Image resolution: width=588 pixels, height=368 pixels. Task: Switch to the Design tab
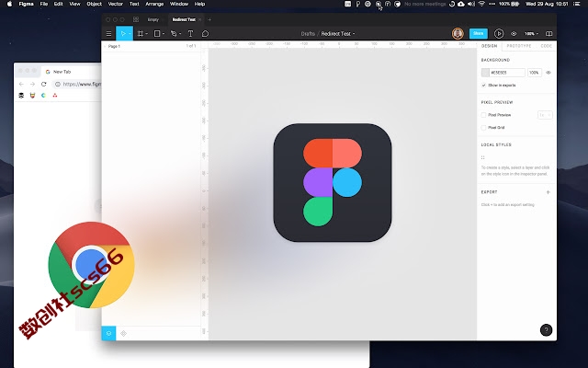(x=489, y=46)
